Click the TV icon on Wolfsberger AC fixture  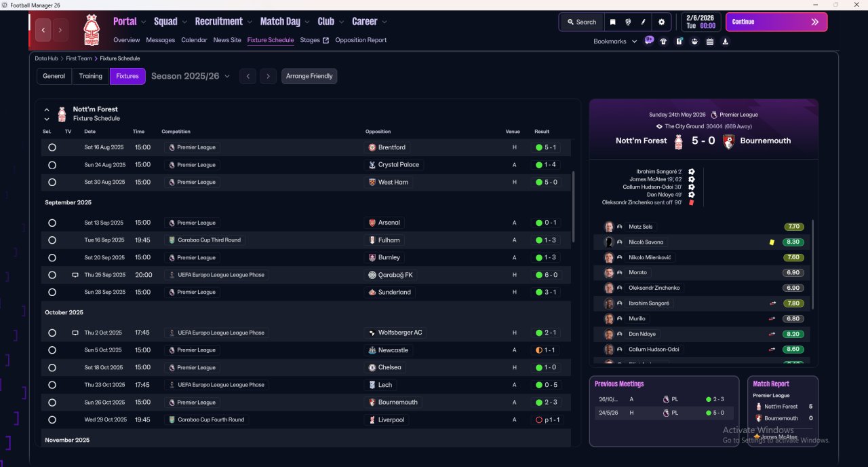coord(75,333)
